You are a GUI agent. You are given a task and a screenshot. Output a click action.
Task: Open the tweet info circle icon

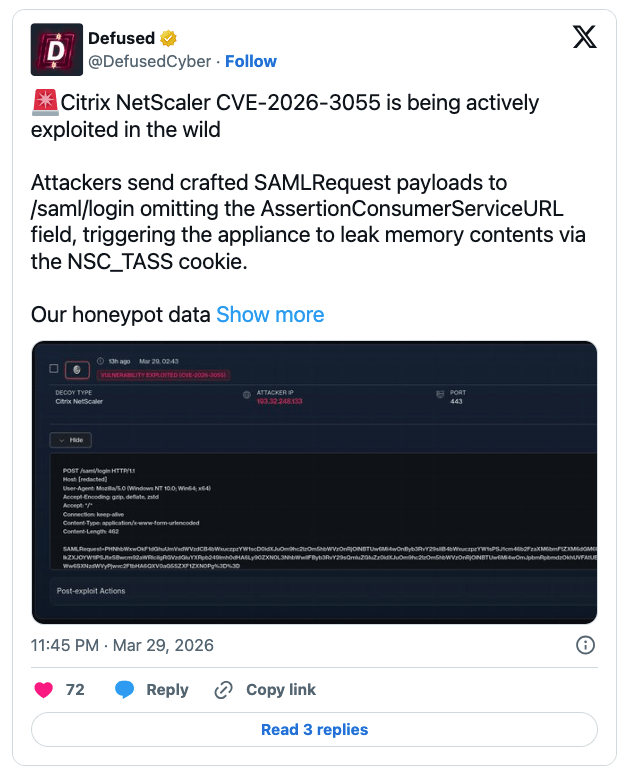click(x=587, y=645)
